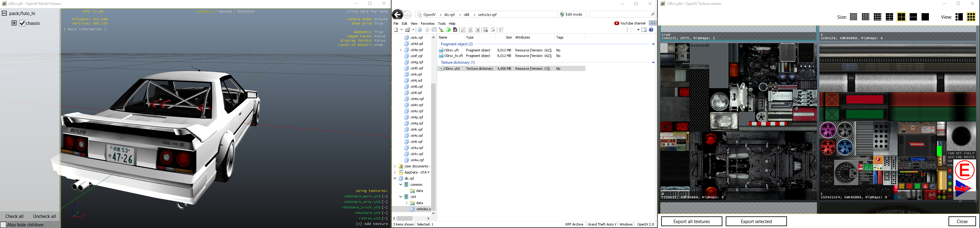980x228 pixels.
Task: Open the Favorites menu
Action: (427, 24)
